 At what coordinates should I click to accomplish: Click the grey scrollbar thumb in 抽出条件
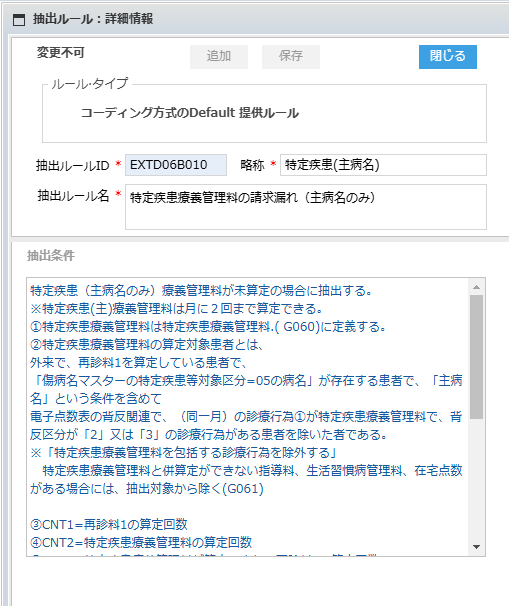477,357
